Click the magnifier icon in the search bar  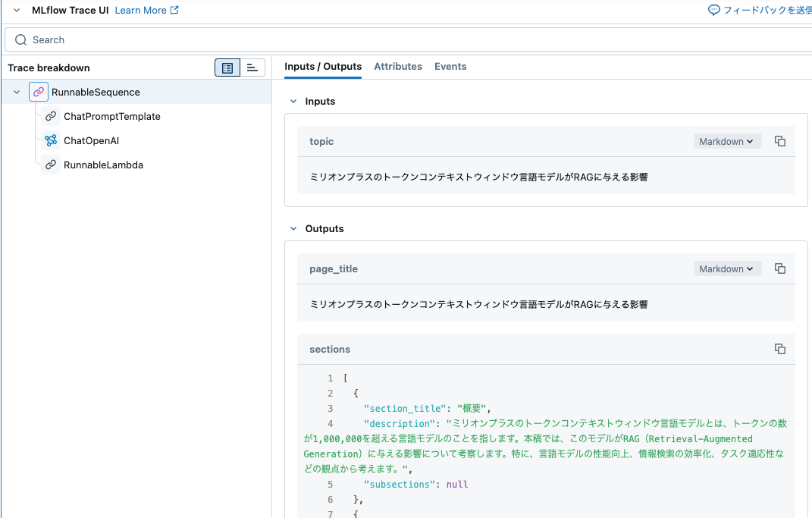pos(19,39)
